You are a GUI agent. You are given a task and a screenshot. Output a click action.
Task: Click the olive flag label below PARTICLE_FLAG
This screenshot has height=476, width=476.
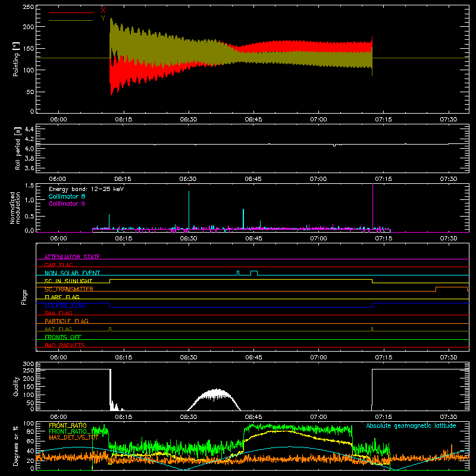(x=58, y=329)
